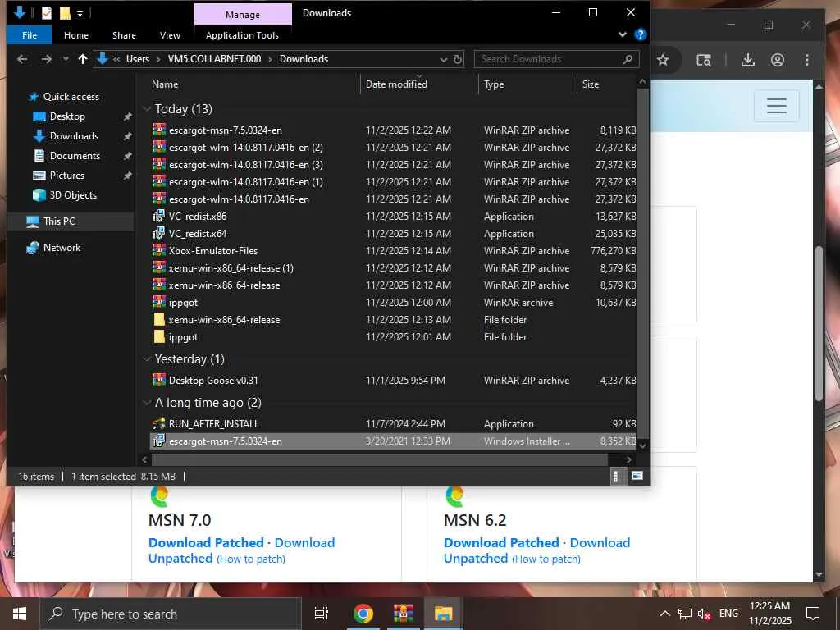Select This PC in navigation pane
Image resolution: width=840 pixels, height=630 pixels.
[x=59, y=221]
